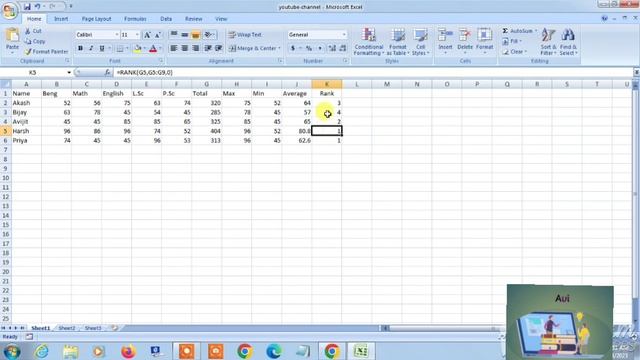
Task: Open Conditional Formatting menu
Action: coord(369,42)
